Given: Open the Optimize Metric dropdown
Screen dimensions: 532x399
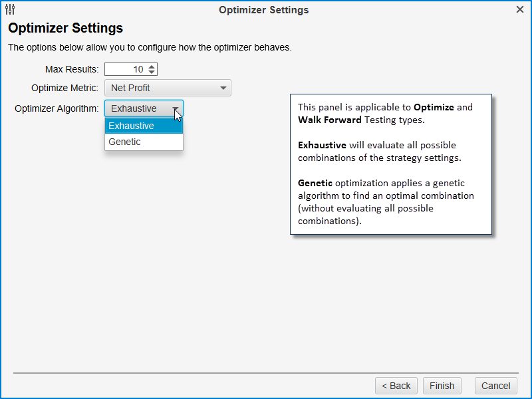Looking at the screenshot, I should click(x=168, y=88).
